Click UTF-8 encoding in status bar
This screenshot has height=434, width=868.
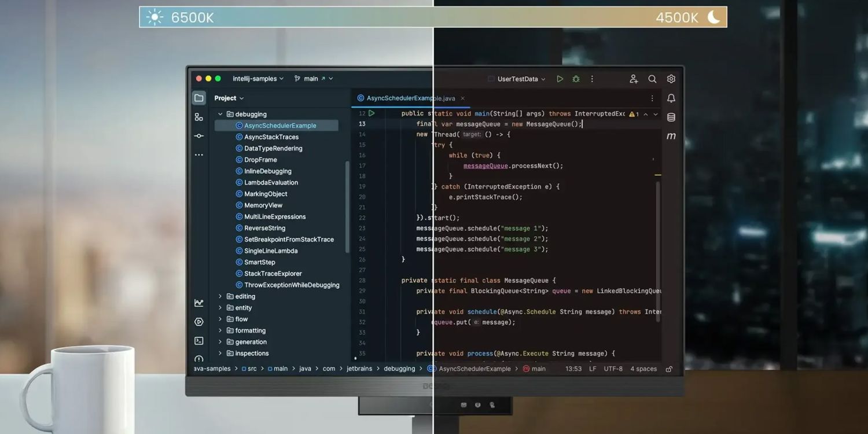(x=613, y=369)
